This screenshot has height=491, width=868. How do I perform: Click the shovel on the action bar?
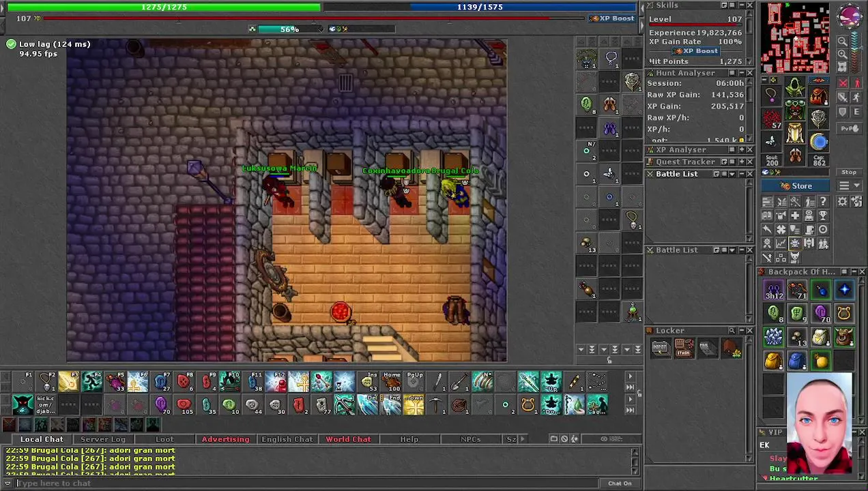(459, 381)
